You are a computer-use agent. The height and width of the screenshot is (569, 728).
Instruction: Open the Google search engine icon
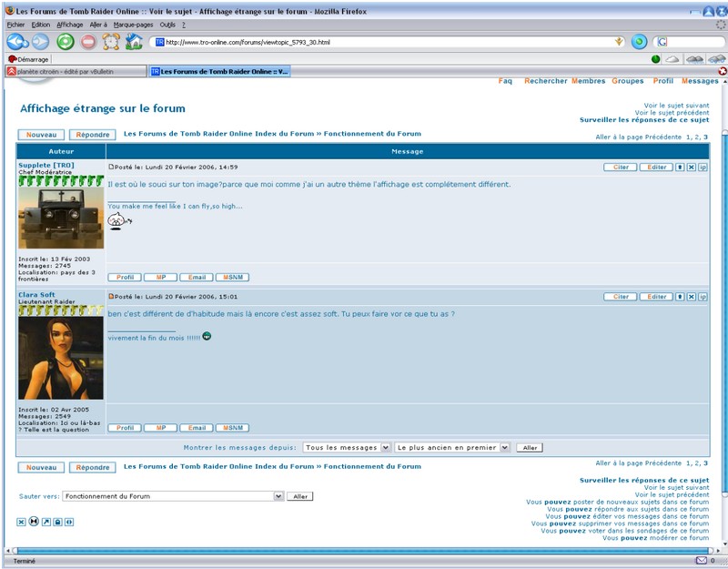point(662,42)
